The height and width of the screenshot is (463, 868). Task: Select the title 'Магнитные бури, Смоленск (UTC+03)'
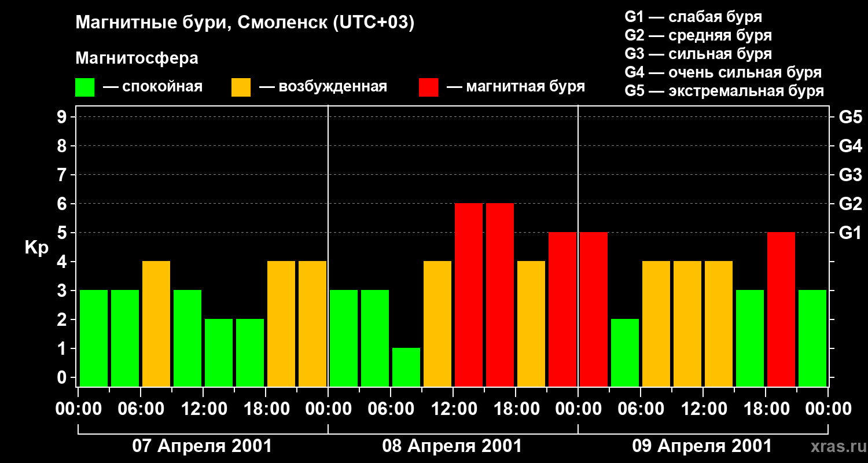coord(245,23)
